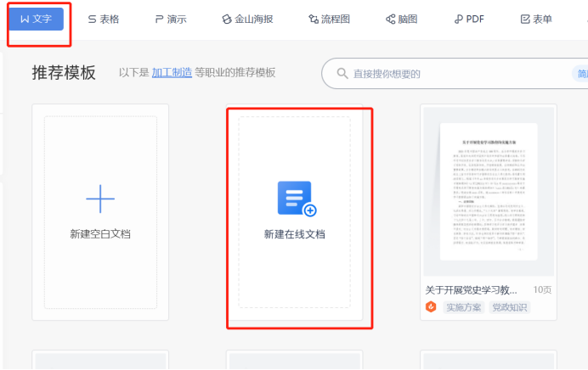The width and height of the screenshot is (588, 370).
Task: Click the 党政知识 tag
Action: pos(510,307)
